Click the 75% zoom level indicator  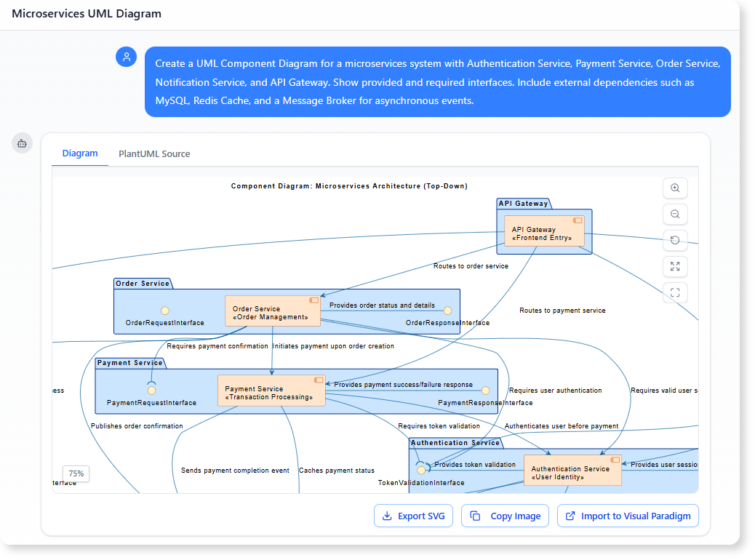point(74,473)
